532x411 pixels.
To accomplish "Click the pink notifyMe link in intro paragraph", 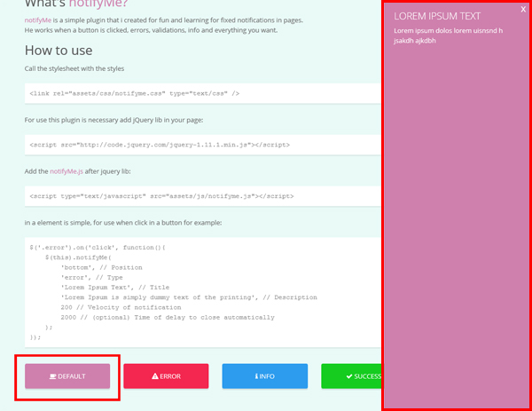I will (37, 20).
